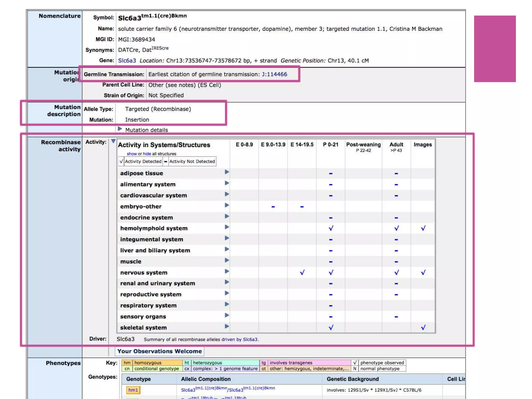Expand the nervous system row arrow

pyautogui.click(x=227, y=271)
